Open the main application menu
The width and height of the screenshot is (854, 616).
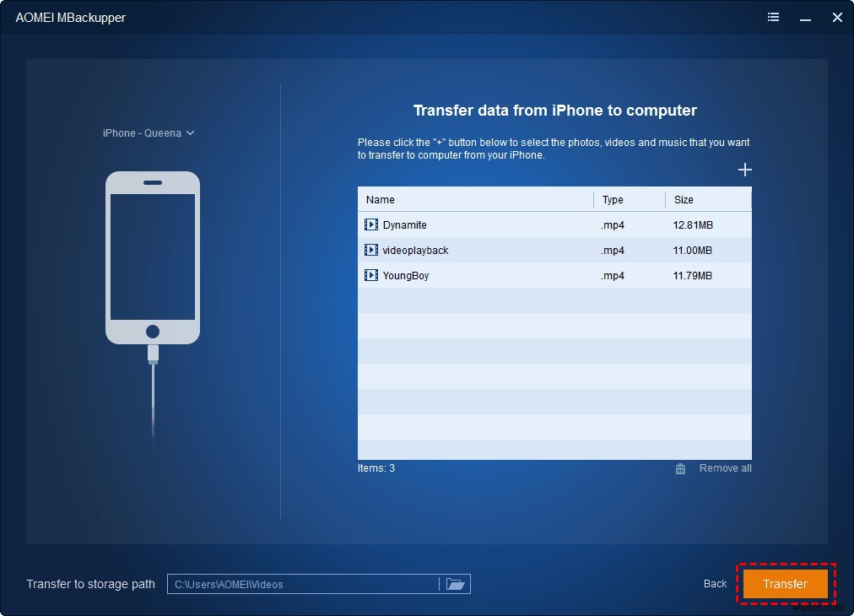tap(773, 17)
